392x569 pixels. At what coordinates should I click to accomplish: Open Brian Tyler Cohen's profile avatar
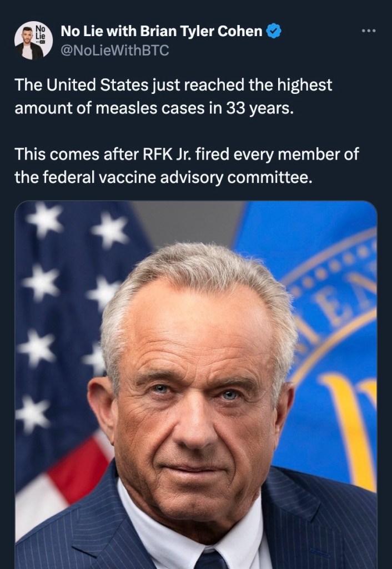coord(29,41)
